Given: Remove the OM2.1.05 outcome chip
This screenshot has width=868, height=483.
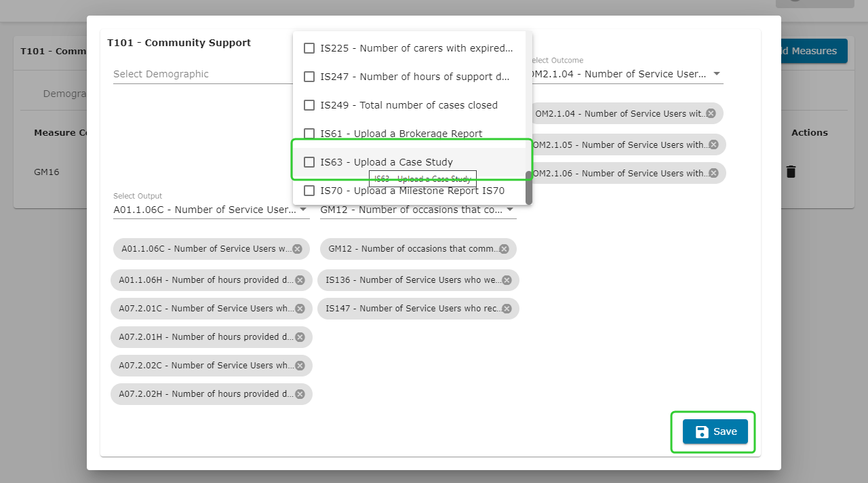Looking at the screenshot, I should coord(713,144).
